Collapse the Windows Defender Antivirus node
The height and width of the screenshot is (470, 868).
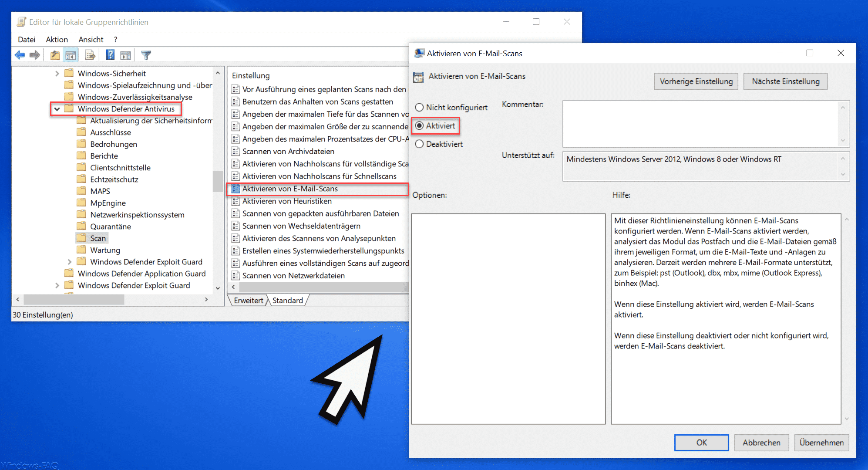57,109
